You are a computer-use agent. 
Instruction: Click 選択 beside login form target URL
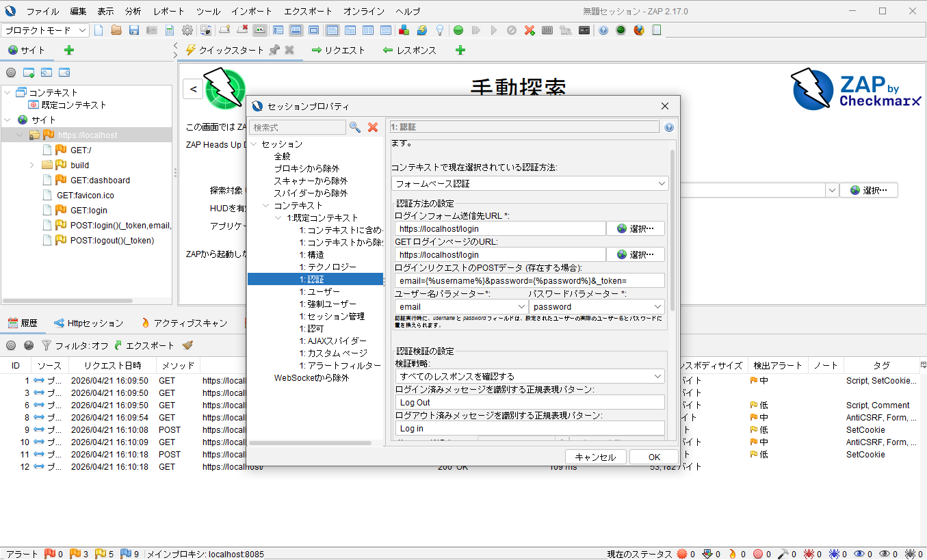(636, 228)
